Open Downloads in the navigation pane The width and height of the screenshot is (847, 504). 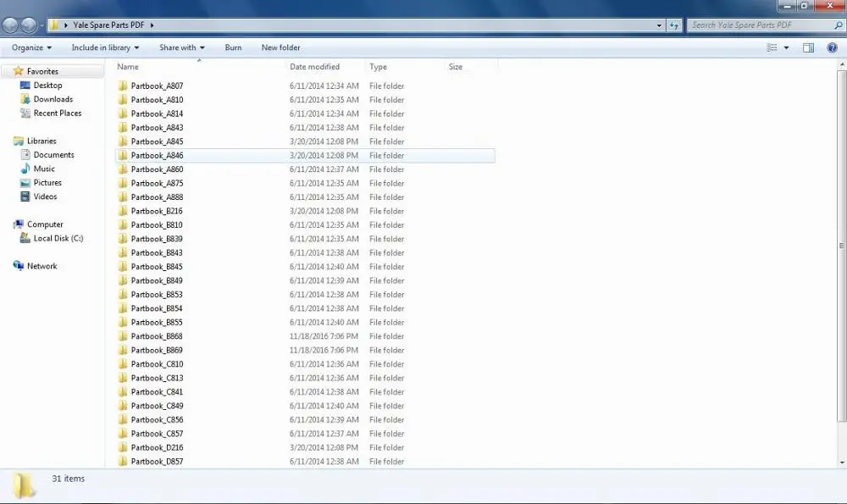[53, 99]
